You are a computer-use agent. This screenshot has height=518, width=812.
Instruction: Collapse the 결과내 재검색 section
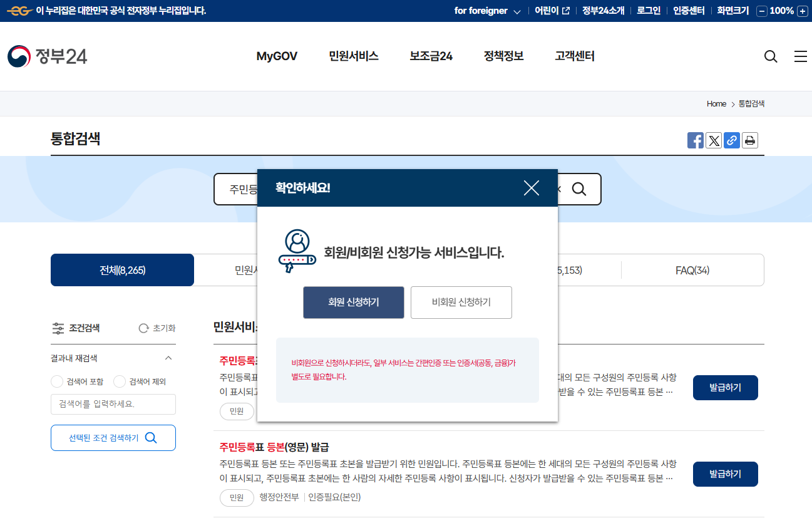pos(168,358)
